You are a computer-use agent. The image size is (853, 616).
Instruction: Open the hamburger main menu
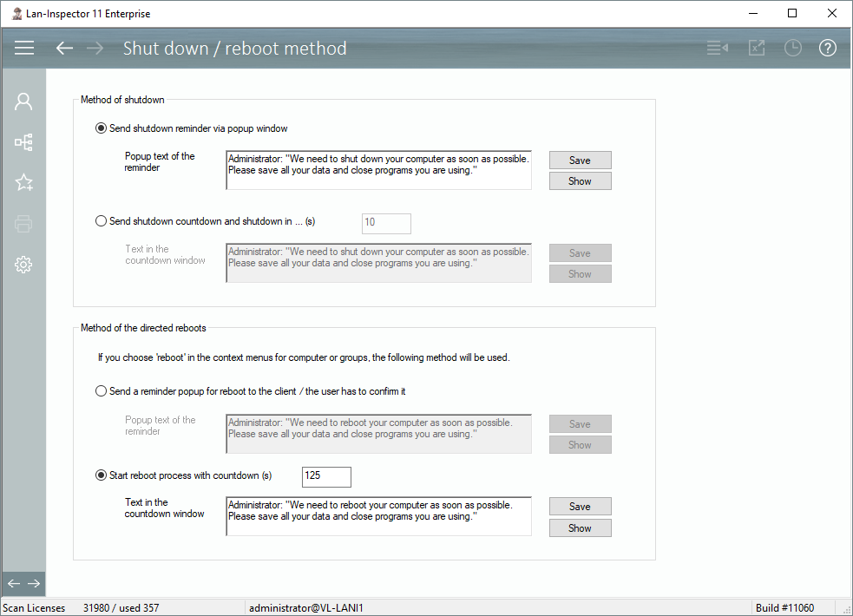click(24, 48)
